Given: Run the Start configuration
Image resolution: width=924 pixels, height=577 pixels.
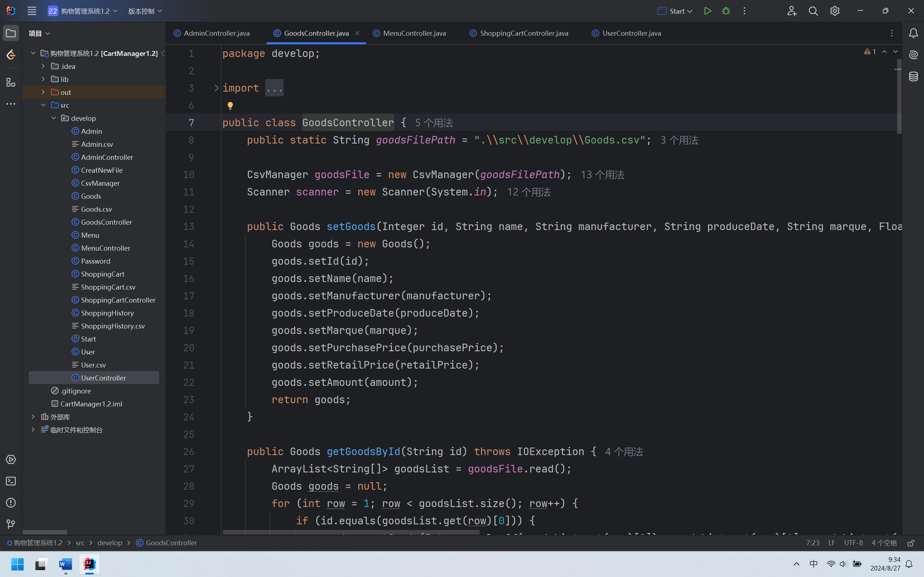Looking at the screenshot, I should [x=707, y=11].
